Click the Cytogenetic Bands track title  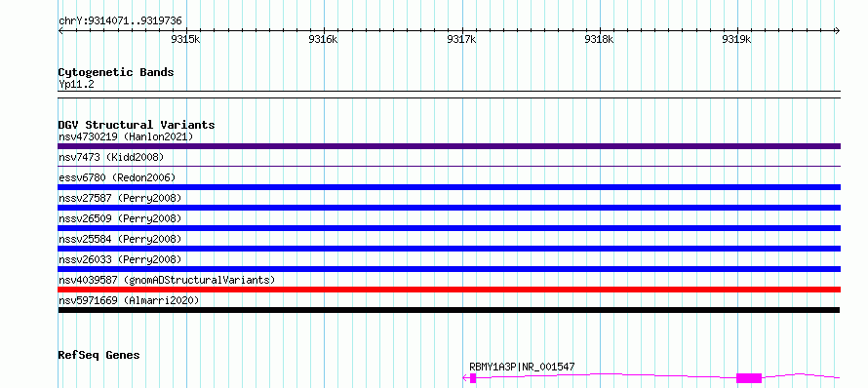[x=116, y=72]
